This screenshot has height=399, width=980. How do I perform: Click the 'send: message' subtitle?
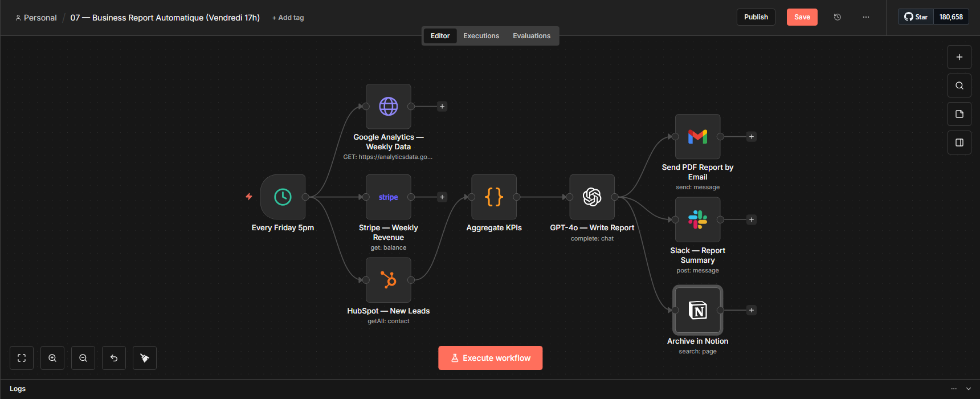pos(698,187)
